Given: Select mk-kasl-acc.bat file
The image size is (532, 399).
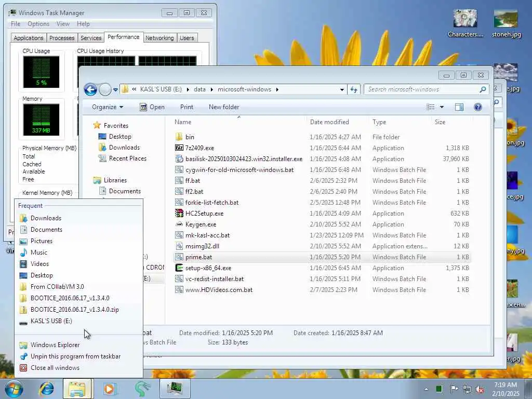Looking at the screenshot, I should [208, 235].
